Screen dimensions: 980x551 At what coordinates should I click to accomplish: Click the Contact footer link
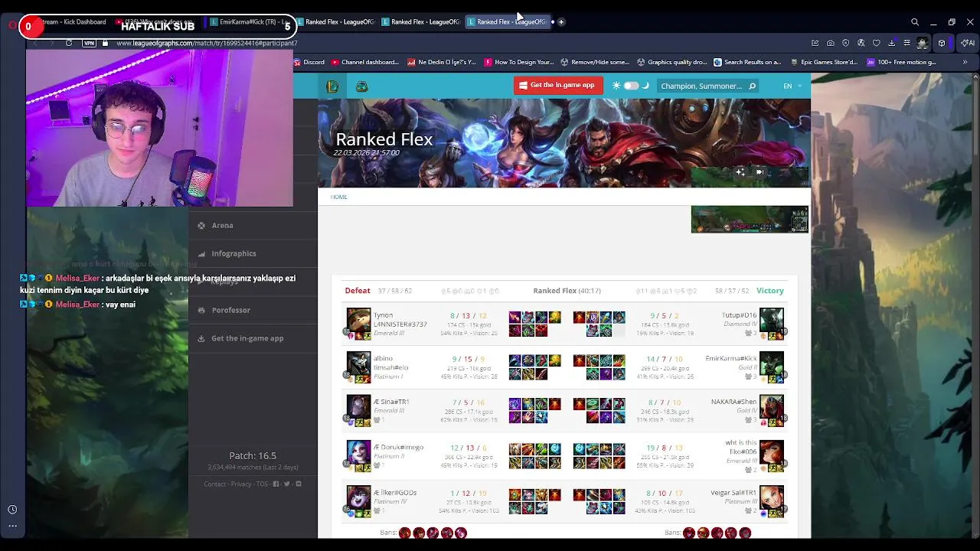[215, 484]
